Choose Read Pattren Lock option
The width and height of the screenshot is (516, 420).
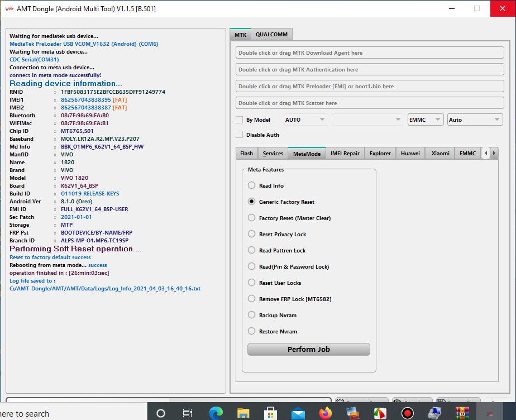[251, 250]
